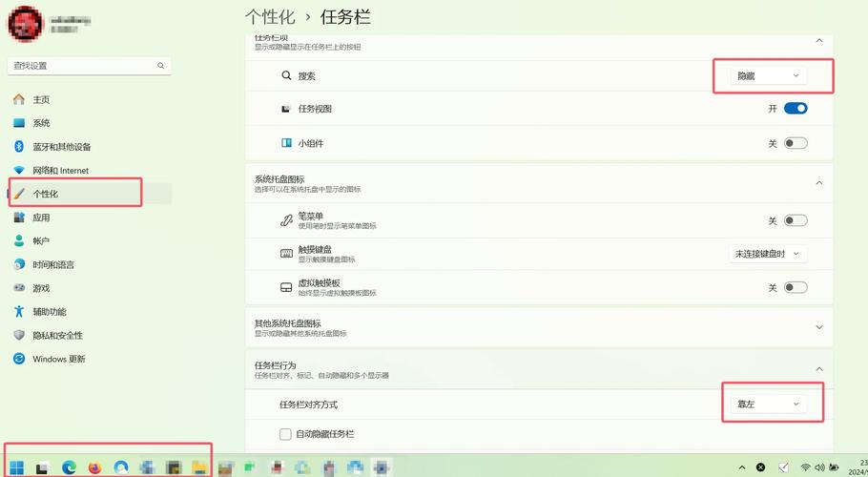
Task: Click the 任务栏对齐方式 label
Action: click(308, 404)
